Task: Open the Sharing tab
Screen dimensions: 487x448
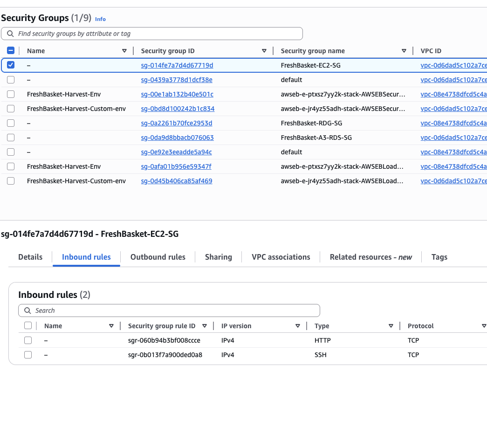Action: coord(219,257)
